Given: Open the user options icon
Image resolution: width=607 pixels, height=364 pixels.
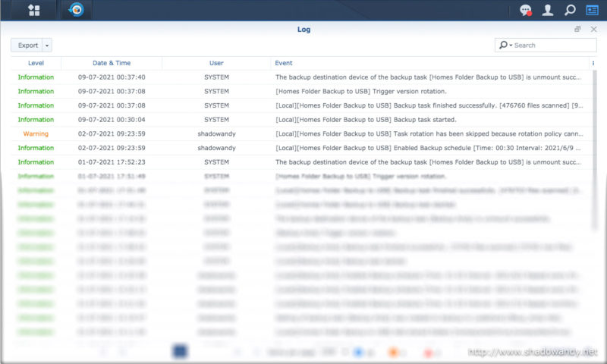Looking at the screenshot, I should click(547, 10).
